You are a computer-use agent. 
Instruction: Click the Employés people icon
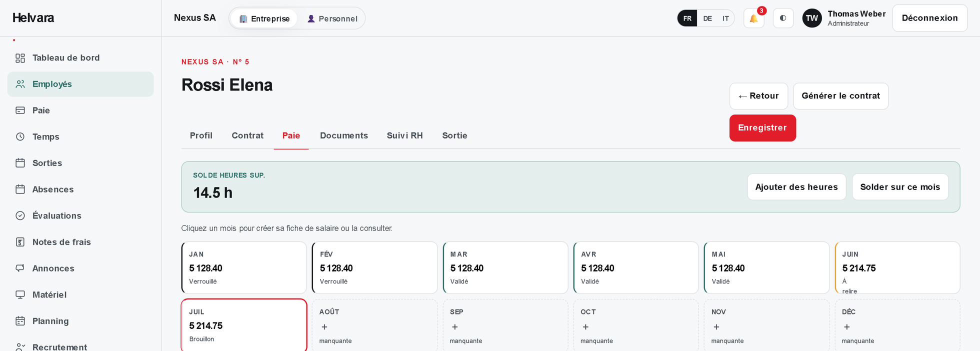point(20,84)
